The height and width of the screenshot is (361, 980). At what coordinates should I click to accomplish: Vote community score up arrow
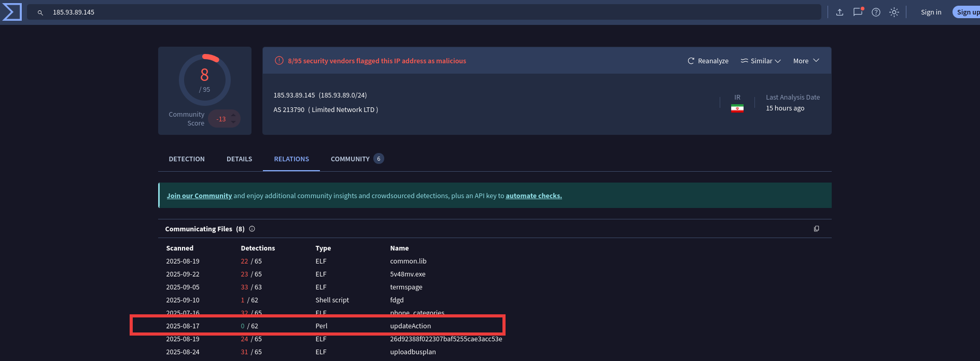pyautogui.click(x=233, y=115)
